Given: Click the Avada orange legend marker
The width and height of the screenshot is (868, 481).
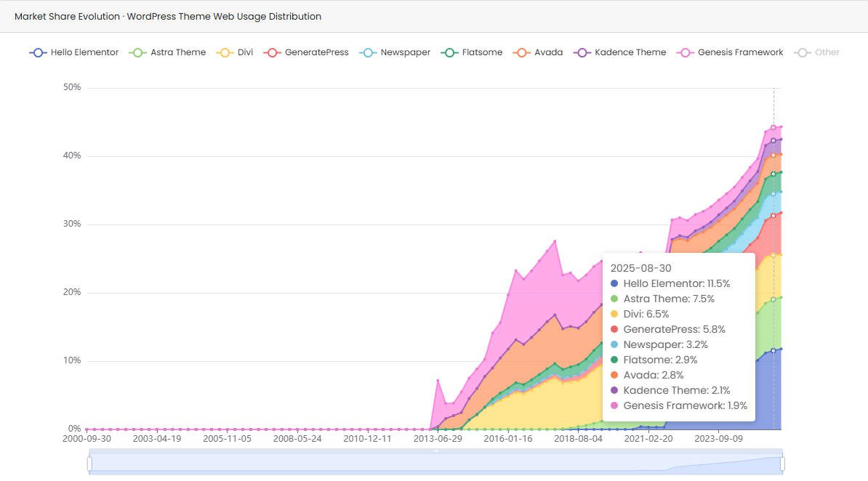Looking at the screenshot, I should (520, 52).
